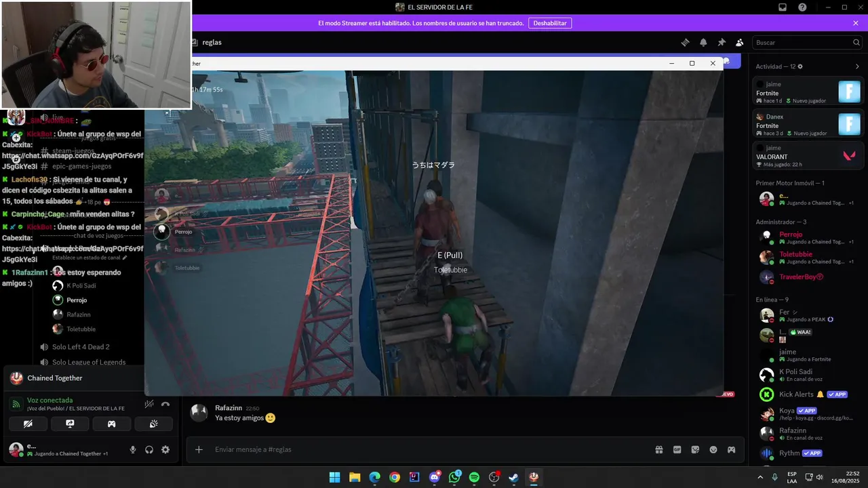Viewport: 868px width, 488px height.
Task: Open user settings gear
Action: [165, 449]
